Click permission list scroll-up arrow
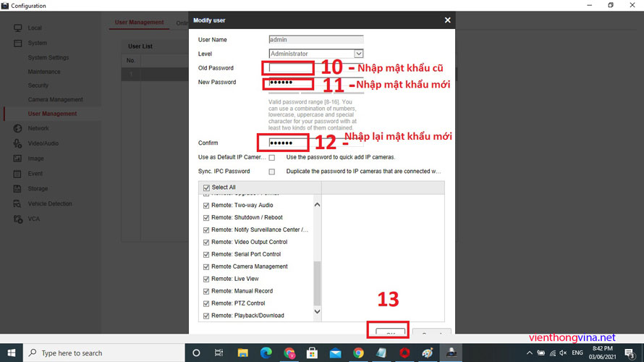 (317, 205)
